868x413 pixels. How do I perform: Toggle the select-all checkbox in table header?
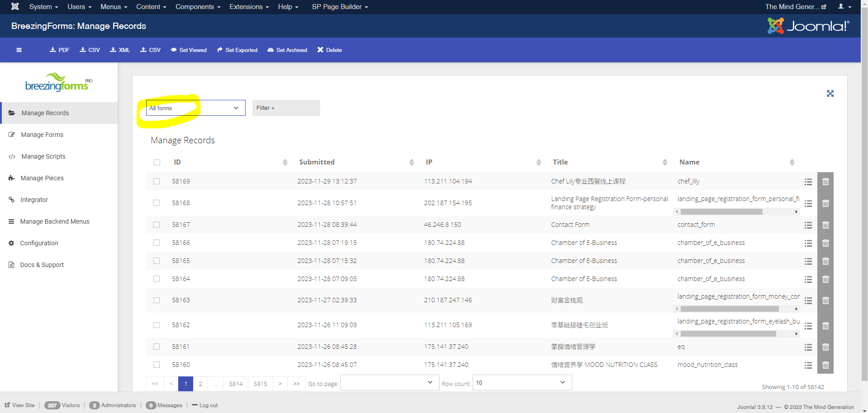[157, 162]
